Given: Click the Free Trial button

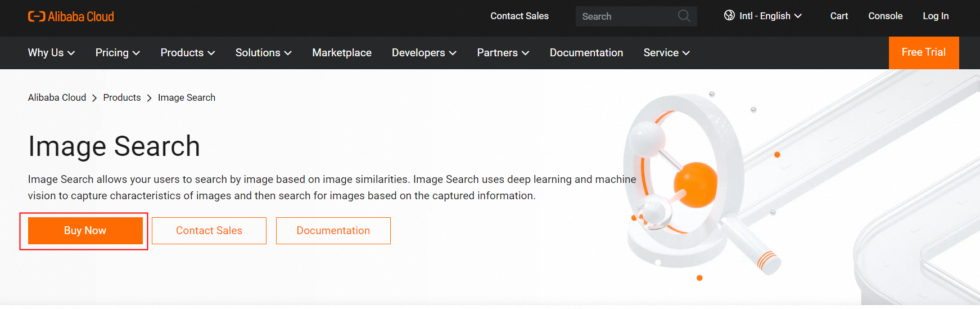Looking at the screenshot, I should [923, 52].
